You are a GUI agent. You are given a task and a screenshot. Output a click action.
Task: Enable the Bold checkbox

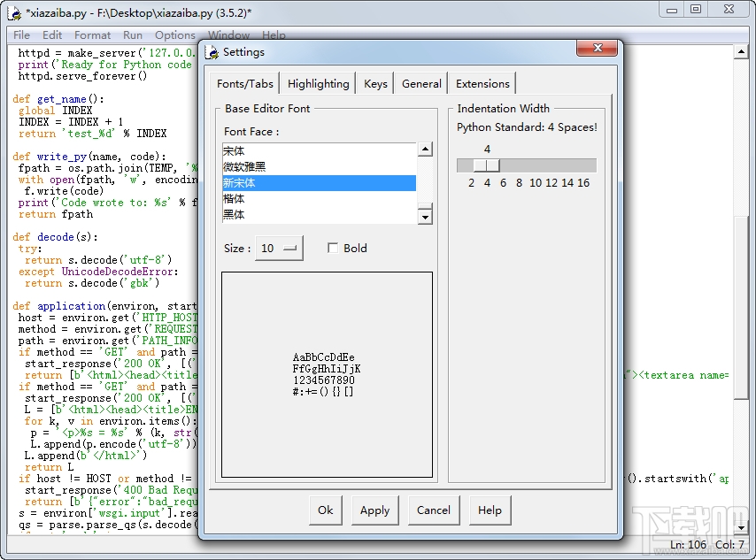(x=333, y=249)
